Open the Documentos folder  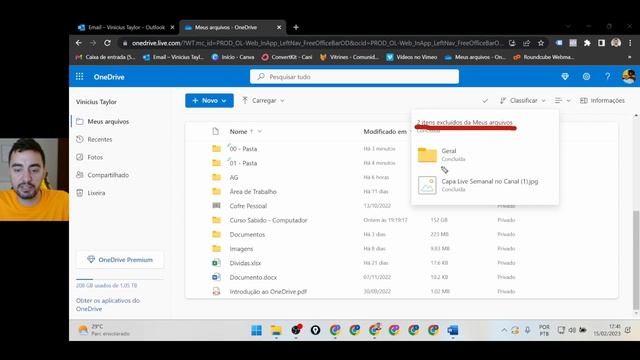(247, 235)
